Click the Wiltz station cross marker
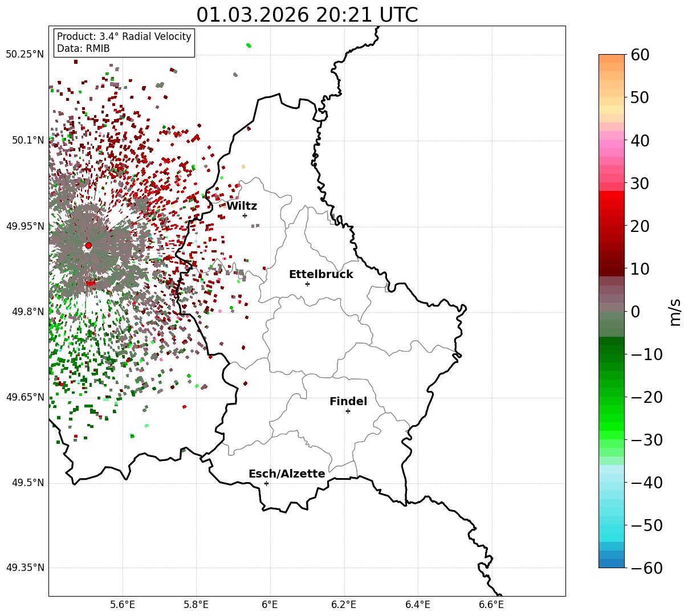The height and width of the screenshot is (616, 688). click(245, 215)
